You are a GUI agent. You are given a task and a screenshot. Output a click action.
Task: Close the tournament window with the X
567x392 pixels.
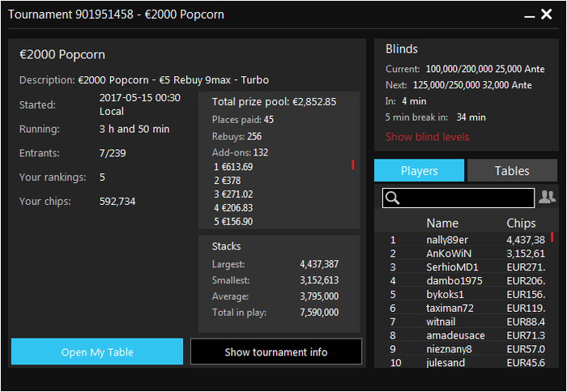[547, 15]
